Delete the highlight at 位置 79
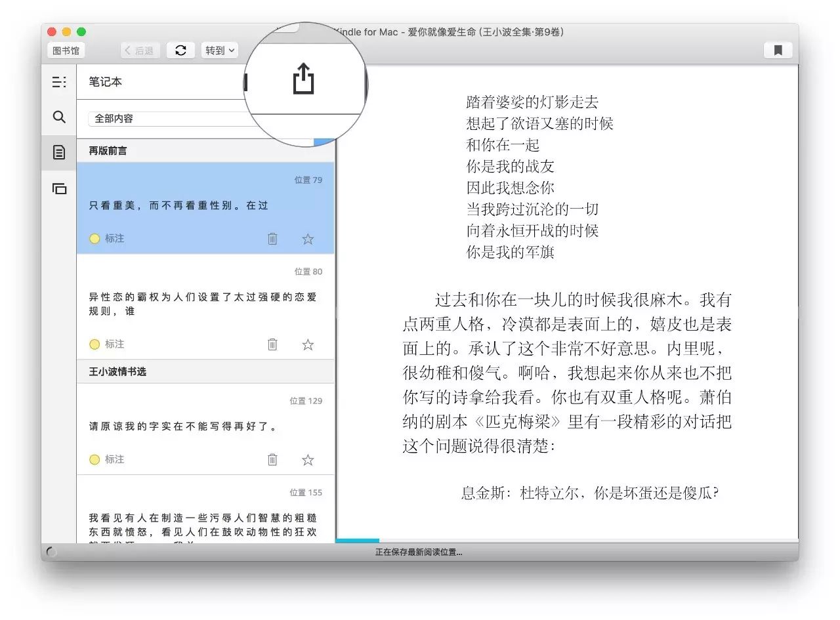Screen dimensions: 840x620 click(x=272, y=239)
